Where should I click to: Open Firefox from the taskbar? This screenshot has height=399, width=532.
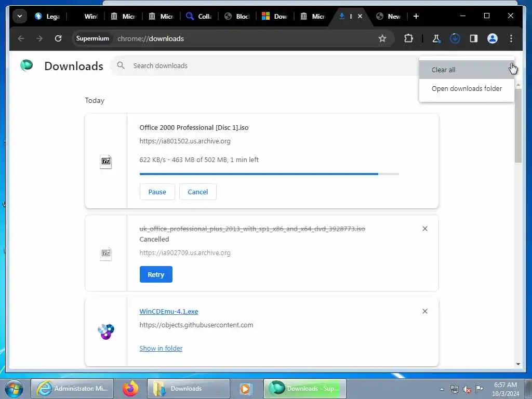pyautogui.click(x=130, y=389)
